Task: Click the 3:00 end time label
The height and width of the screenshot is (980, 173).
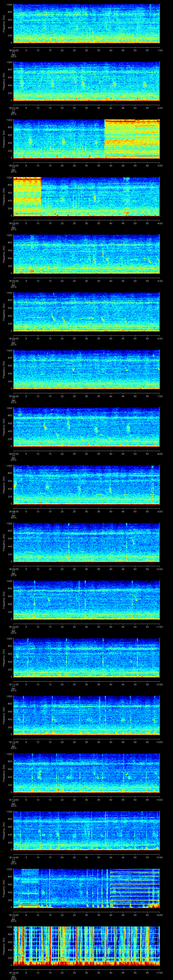Action: 160,166
